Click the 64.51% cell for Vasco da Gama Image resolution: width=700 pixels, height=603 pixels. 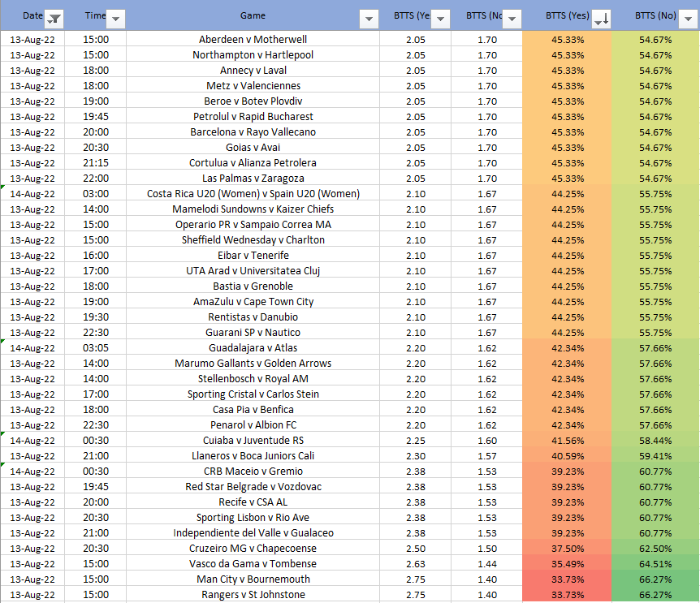click(x=655, y=564)
